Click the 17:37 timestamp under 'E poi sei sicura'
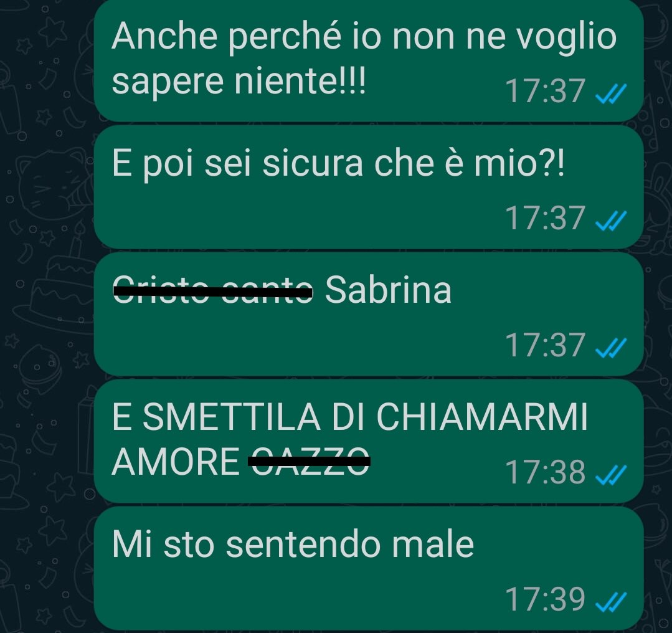 pyautogui.click(x=545, y=218)
